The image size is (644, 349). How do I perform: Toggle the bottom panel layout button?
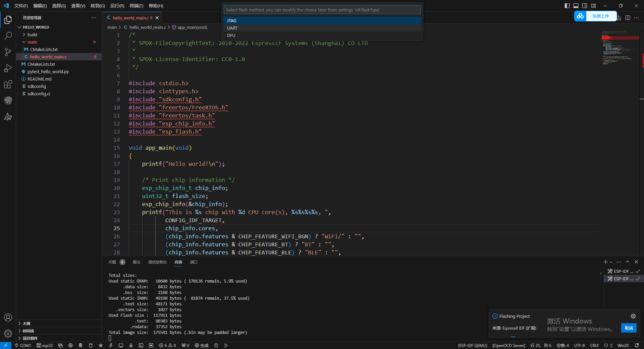(x=576, y=6)
